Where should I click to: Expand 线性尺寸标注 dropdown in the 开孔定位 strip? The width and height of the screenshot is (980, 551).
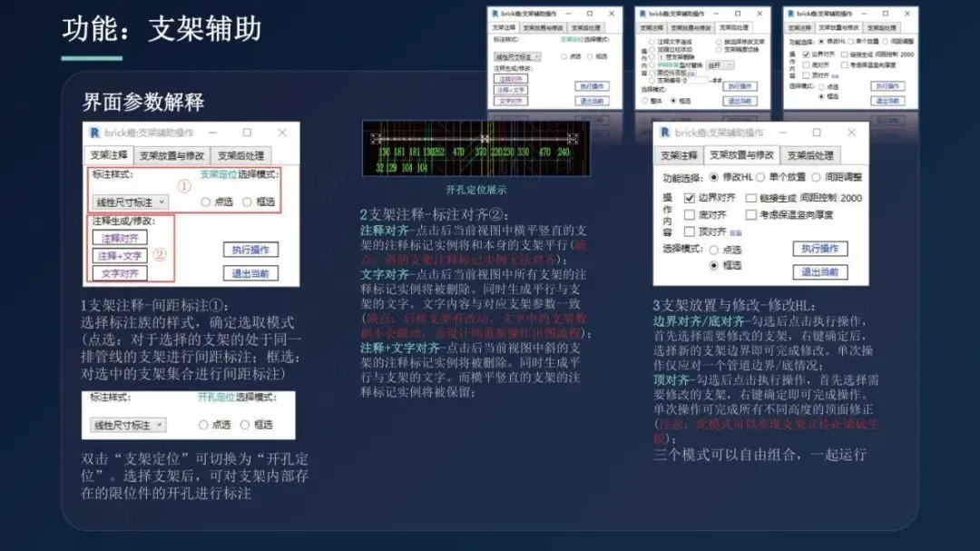pyautogui.click(x=128, y=425)
